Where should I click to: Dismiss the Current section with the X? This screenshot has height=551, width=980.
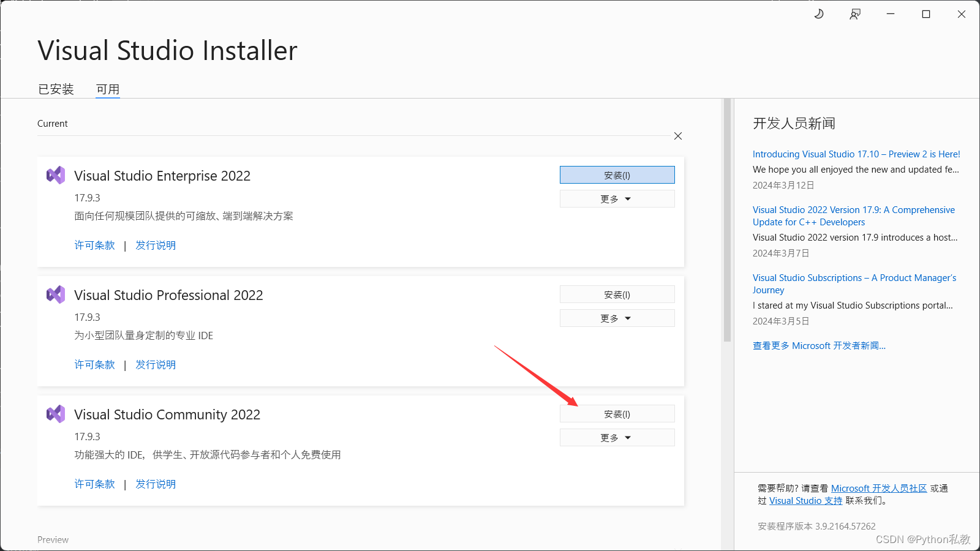click(x=678, y=136)
